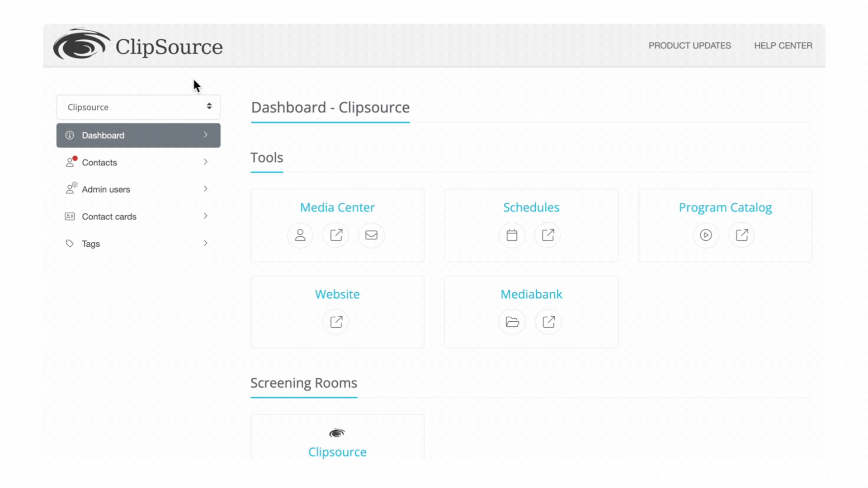Viewport: 868px width, 488px height.
Task: Click the 'Dashboard - Clipsource' heading
Action: click(x=330, y=108)
